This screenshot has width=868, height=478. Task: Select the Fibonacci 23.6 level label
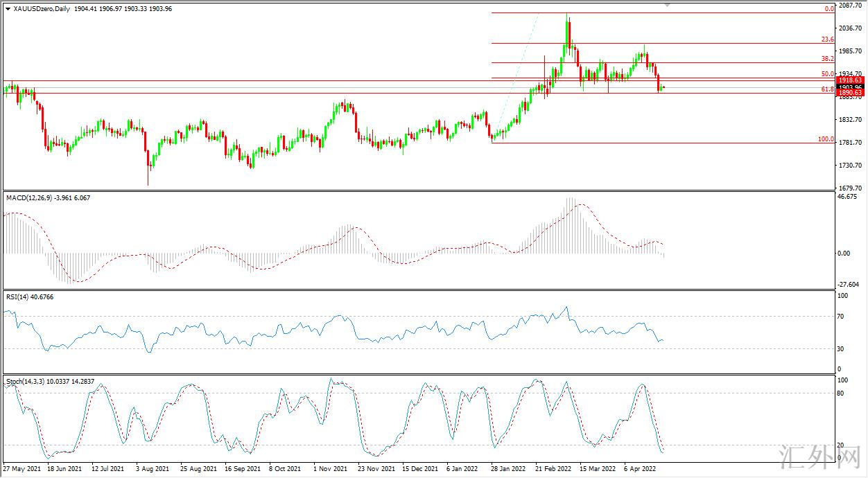coord(826,39)
